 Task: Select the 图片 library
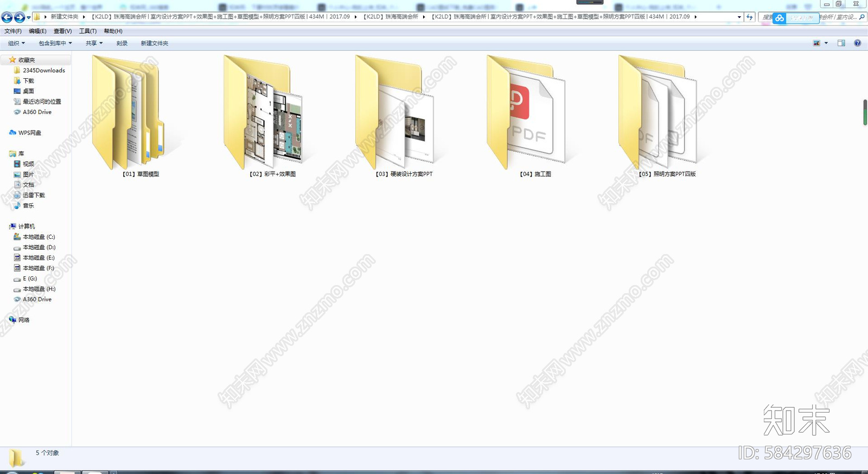click(x=24, y=174)
